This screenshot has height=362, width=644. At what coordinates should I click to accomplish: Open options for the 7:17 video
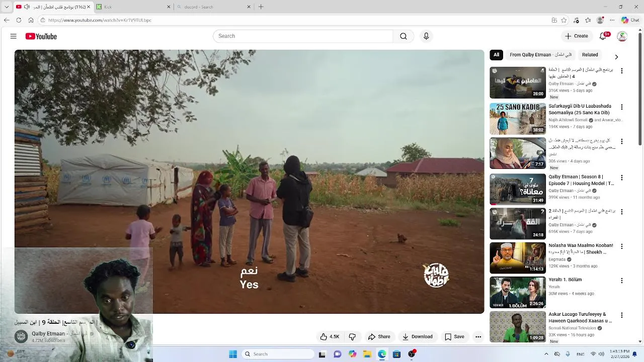coord(622,141)
